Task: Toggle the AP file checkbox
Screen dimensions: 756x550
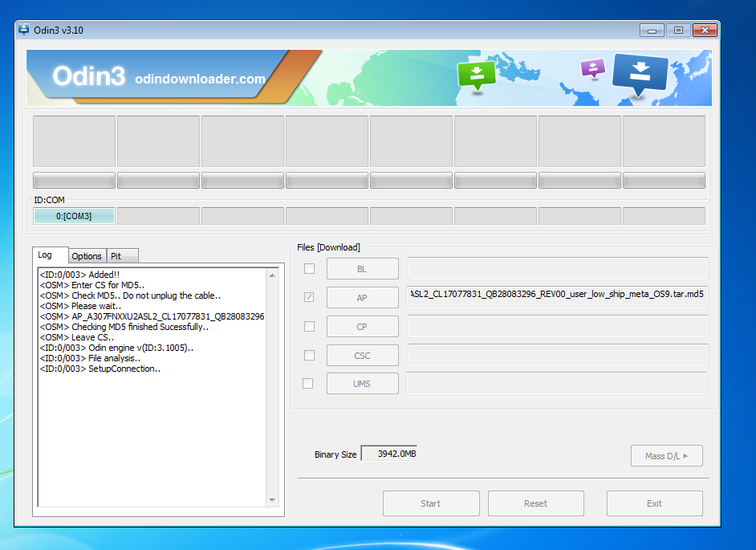Action: pyautogui.click(x=309, y=297)
